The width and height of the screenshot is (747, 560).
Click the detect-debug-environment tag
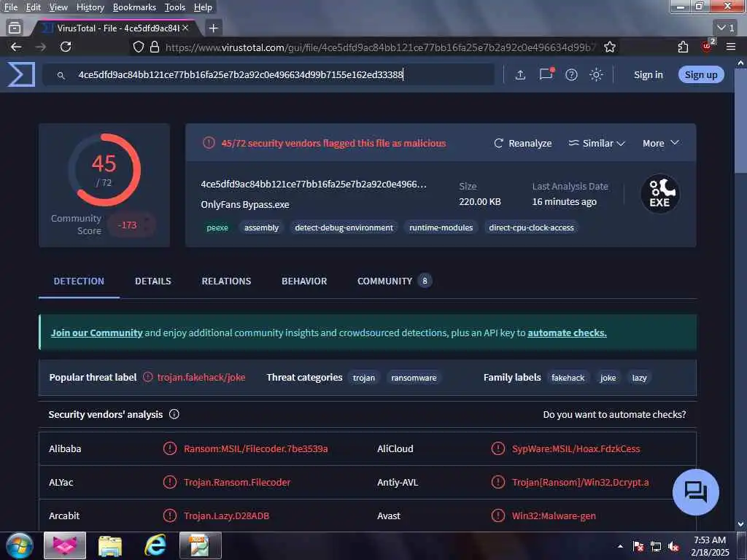point(344,227)
